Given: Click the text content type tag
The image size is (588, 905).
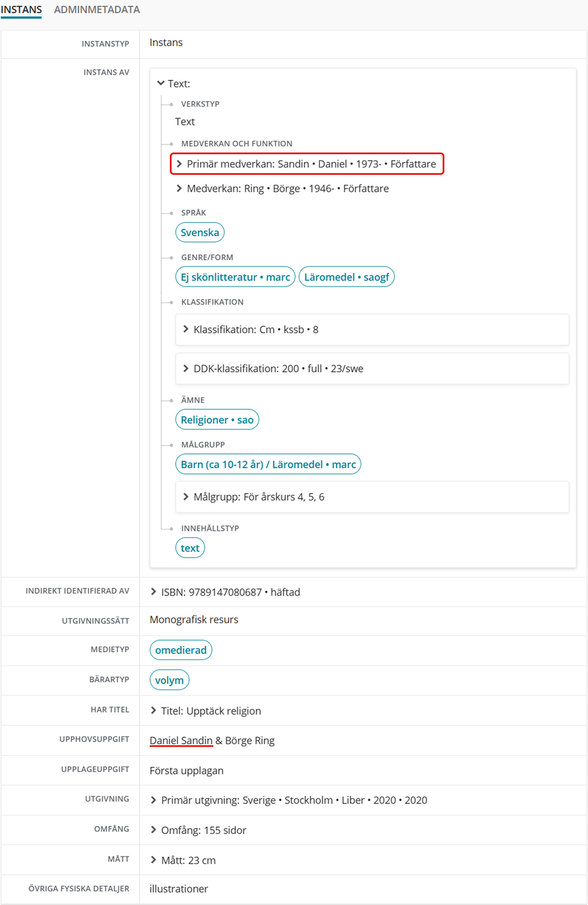Looking at the screenshot, I should (190, 548).
